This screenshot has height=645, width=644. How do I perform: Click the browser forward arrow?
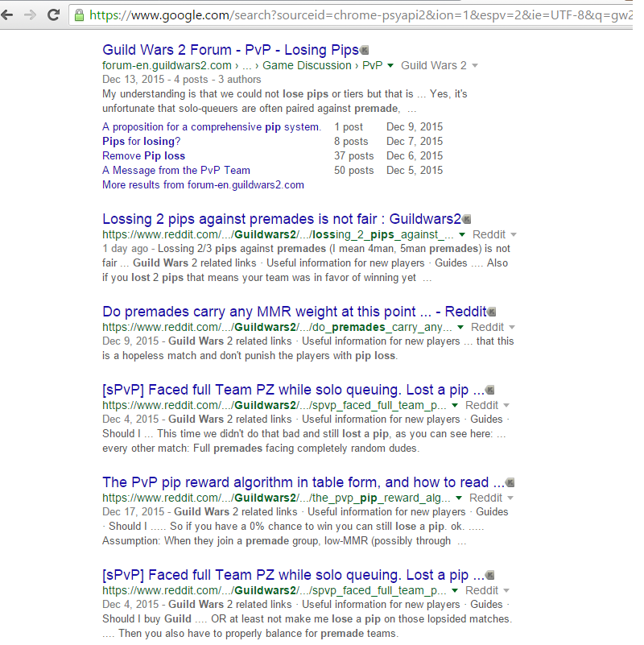click(30, 15)
